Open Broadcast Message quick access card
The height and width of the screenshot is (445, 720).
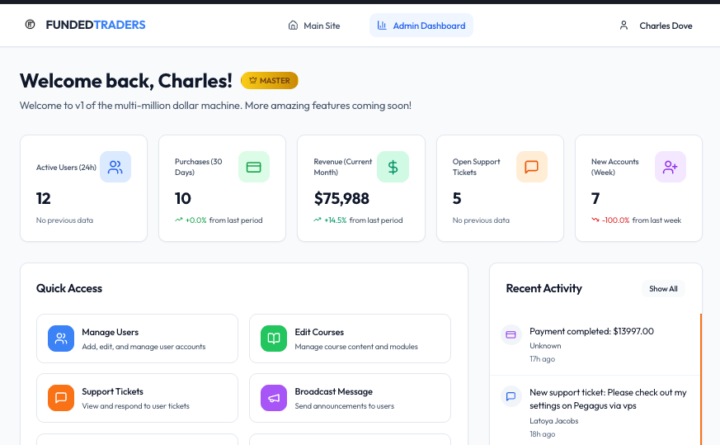pos(350,398)
